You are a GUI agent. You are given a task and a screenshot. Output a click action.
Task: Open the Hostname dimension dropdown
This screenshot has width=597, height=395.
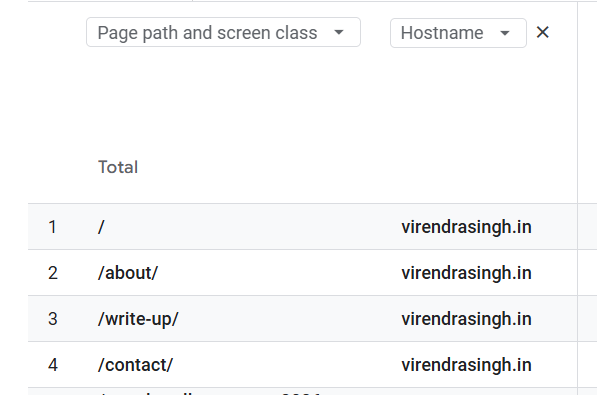pos(458,33)
